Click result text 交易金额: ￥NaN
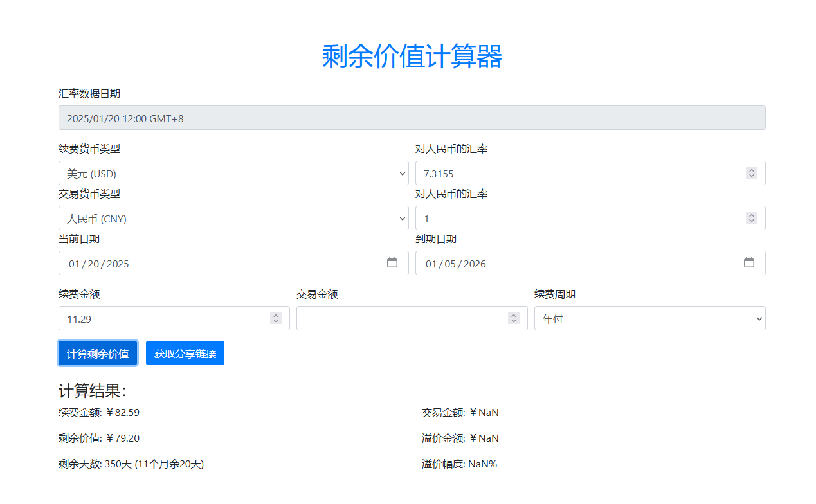Viewport: 816px width, 504px height. [x=460, y=412]
